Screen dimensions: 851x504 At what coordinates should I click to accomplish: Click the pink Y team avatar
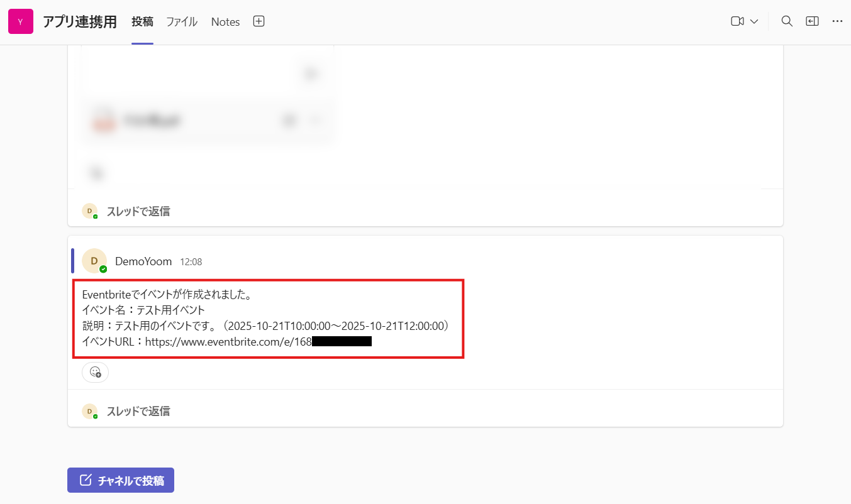tap(21, 21)
